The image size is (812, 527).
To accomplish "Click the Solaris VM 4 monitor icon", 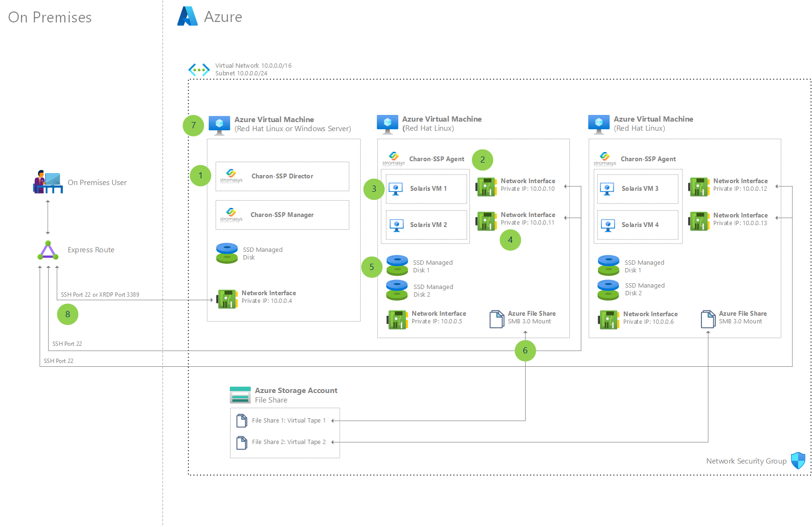I will coord(608,225).
